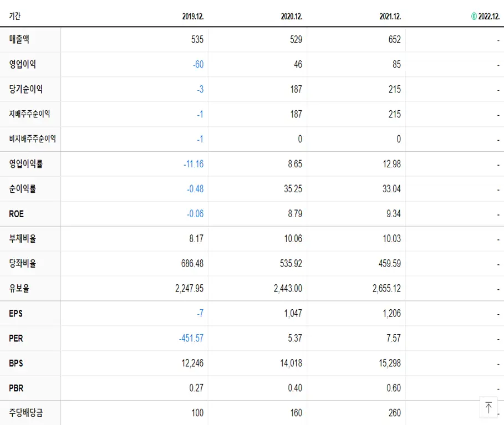Click the 주당배당금 value 100

click(x=198, y=413)
